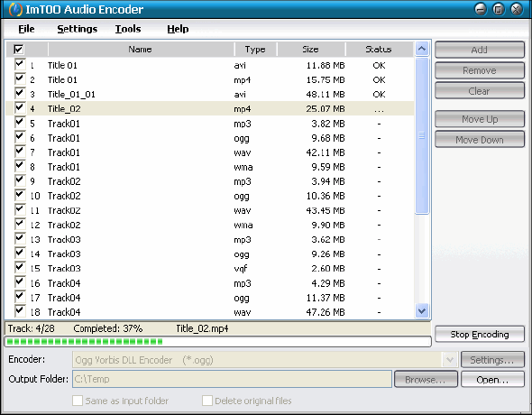Click the vqf type cell
The width and height of the screenshot is (532, 415).
click(241, 269)
